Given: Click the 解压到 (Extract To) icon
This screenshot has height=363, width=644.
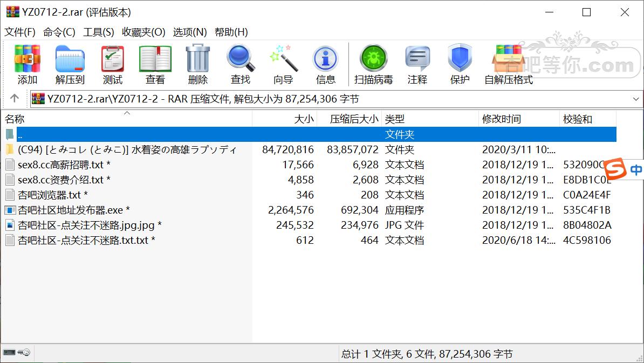Looking at the screenshot, I should point(70,65).
